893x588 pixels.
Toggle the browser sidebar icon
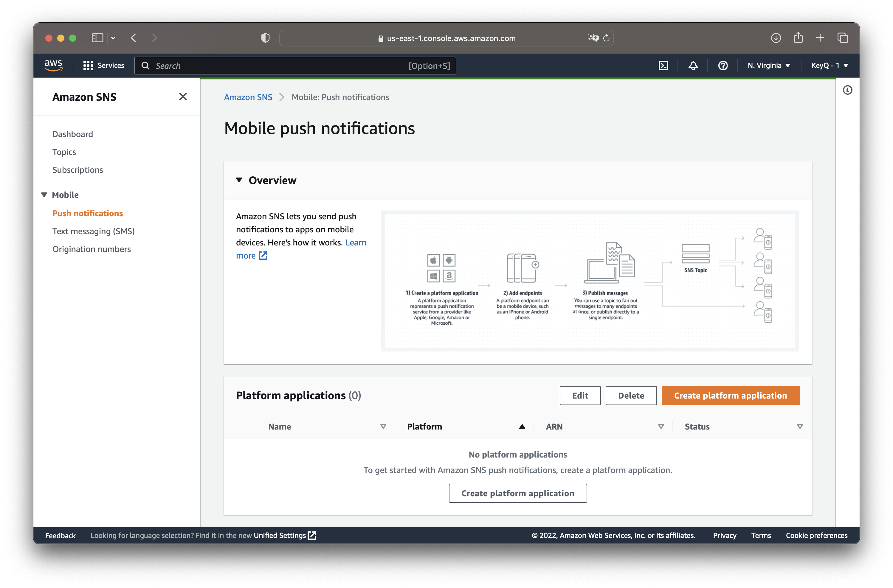click(x=97, y=38)
